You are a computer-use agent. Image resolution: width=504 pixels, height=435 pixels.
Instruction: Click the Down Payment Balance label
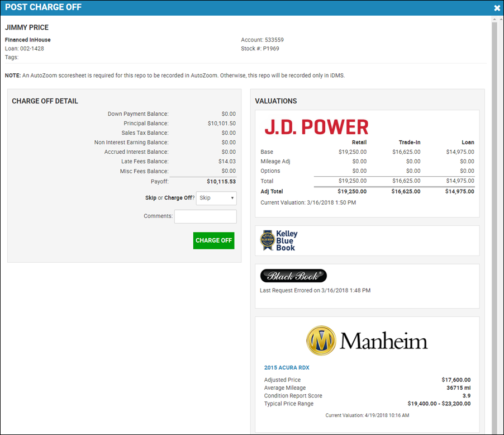coord(138,114)
